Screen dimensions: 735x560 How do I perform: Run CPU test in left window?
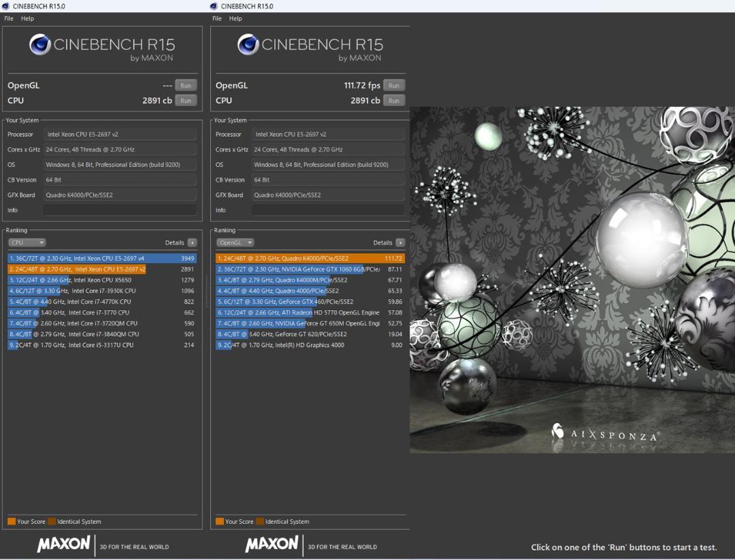[x=186, y=100]
